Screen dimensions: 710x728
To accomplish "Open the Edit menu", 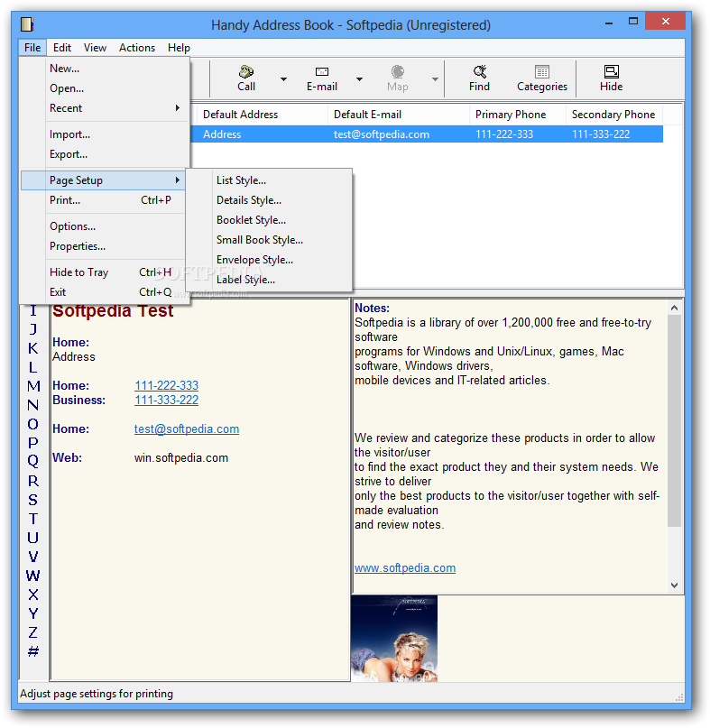I will coord(61,48).
